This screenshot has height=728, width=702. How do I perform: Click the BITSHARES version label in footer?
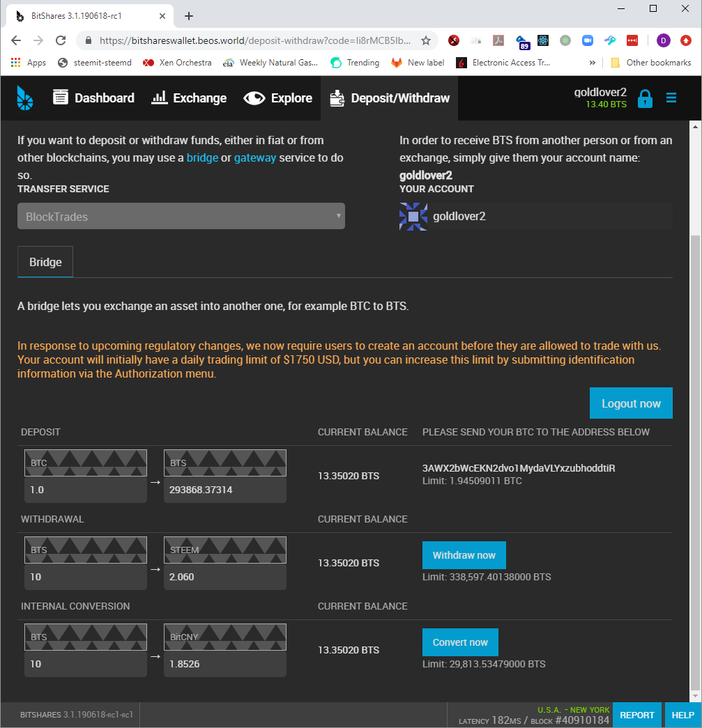coord(76,715)
